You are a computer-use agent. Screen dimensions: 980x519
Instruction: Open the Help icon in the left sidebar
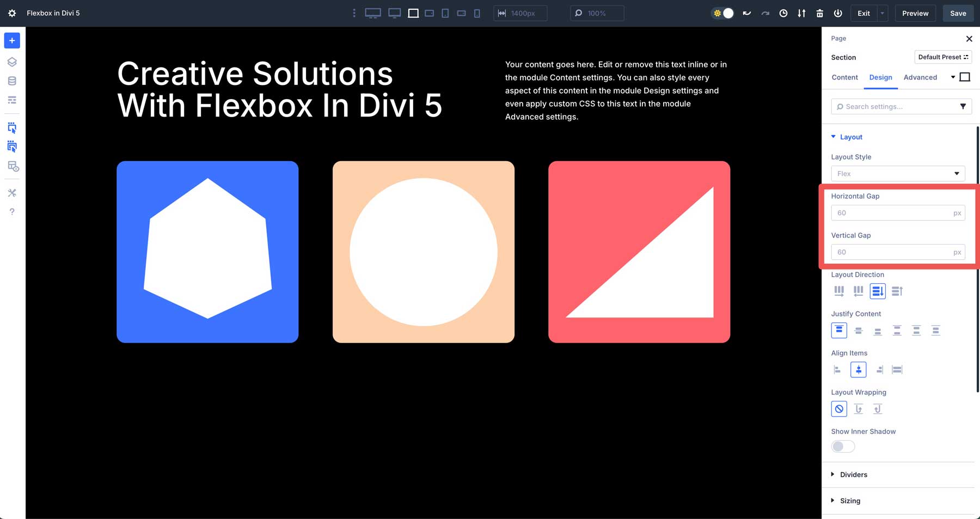pos(12,211)
